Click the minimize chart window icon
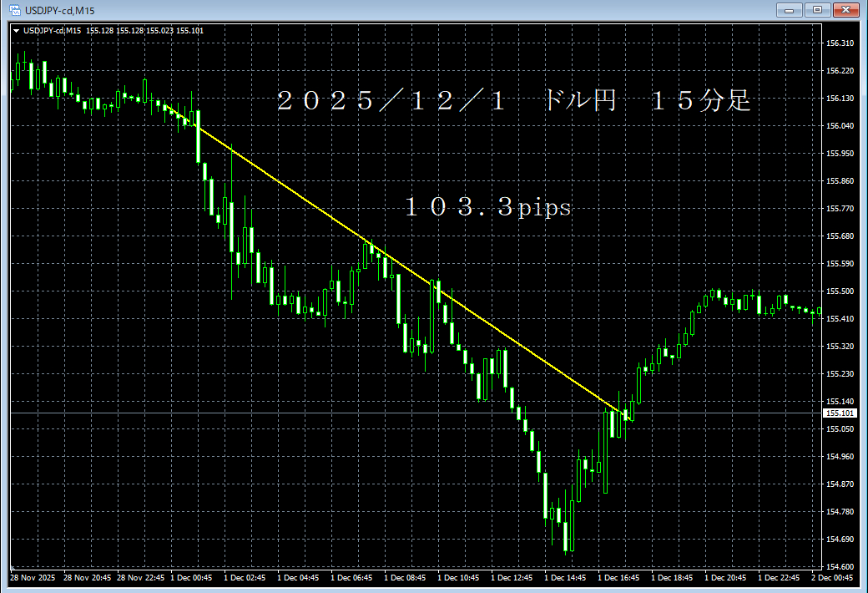 (788, 9)
